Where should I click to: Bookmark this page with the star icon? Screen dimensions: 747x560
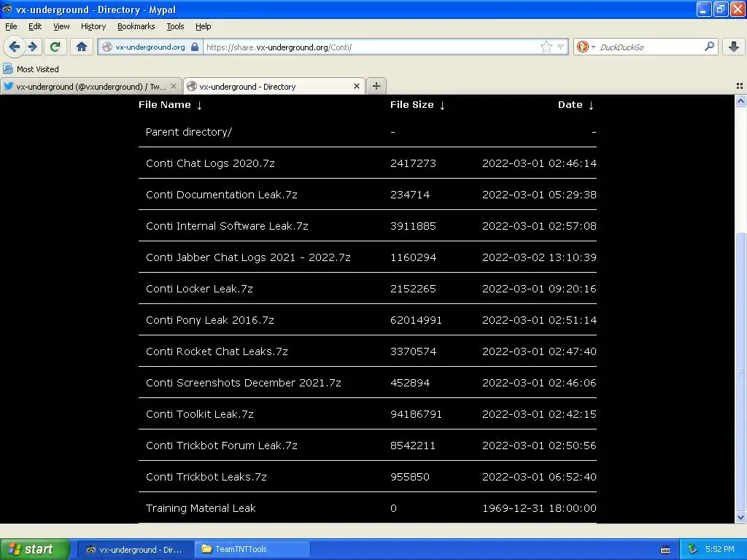click(x=546, y=47)
